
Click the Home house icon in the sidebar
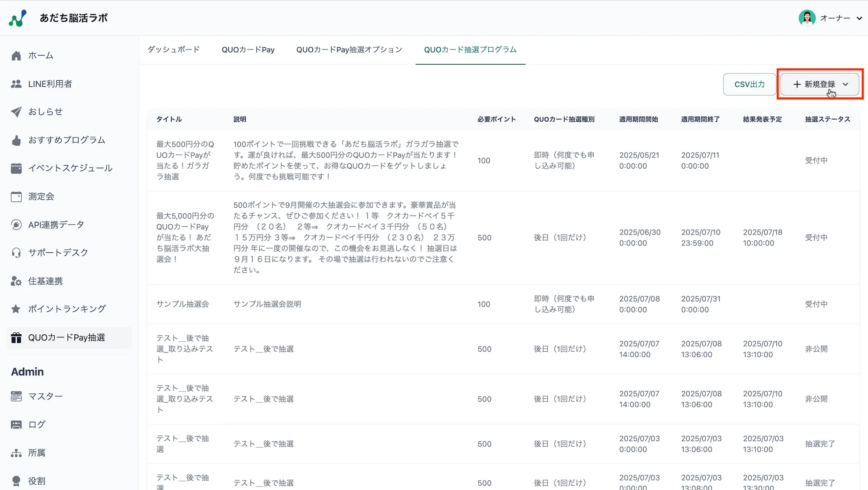pyautogui.click(x=16, y=56)
